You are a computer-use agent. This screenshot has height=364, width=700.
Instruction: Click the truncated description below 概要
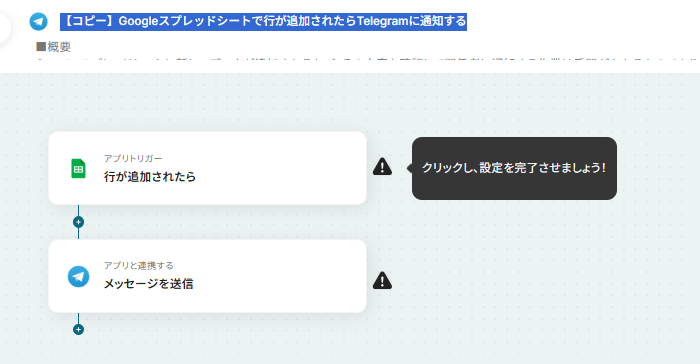click(x=366, y=59)
